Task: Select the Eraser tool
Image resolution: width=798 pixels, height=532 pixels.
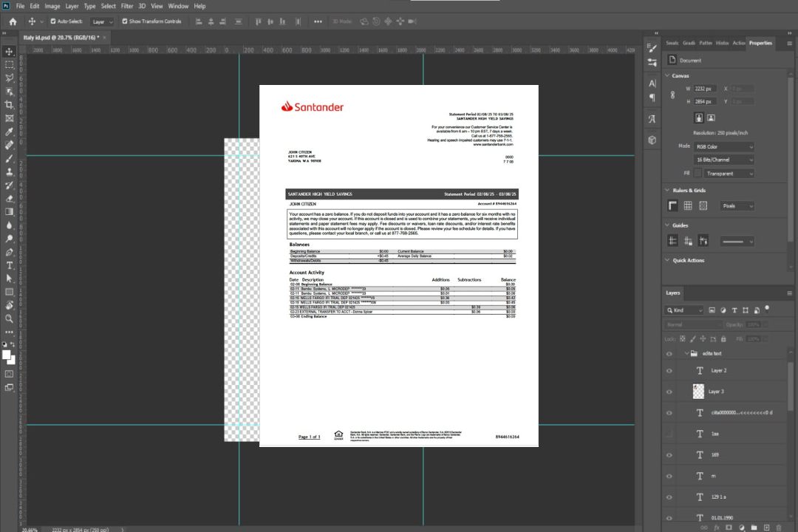Action: [x=9, y=199]
